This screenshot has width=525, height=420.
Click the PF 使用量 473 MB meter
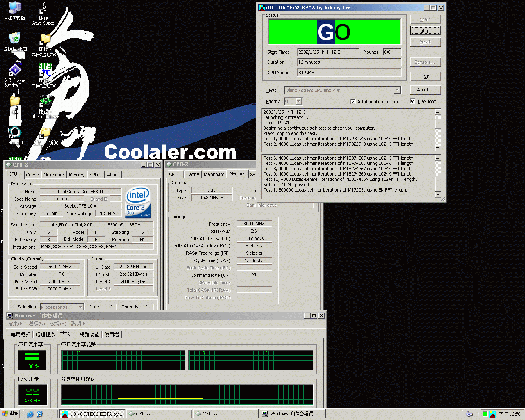point(32,395)
